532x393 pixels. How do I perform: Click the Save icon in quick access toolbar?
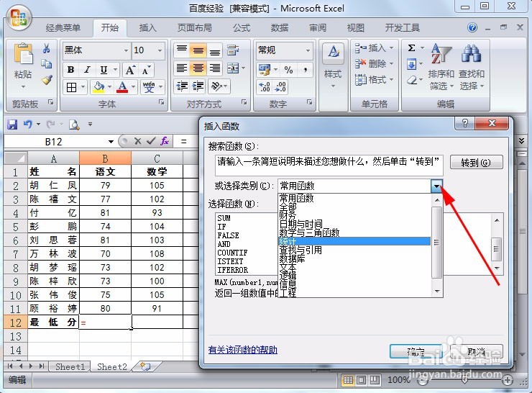coord(12,125)
